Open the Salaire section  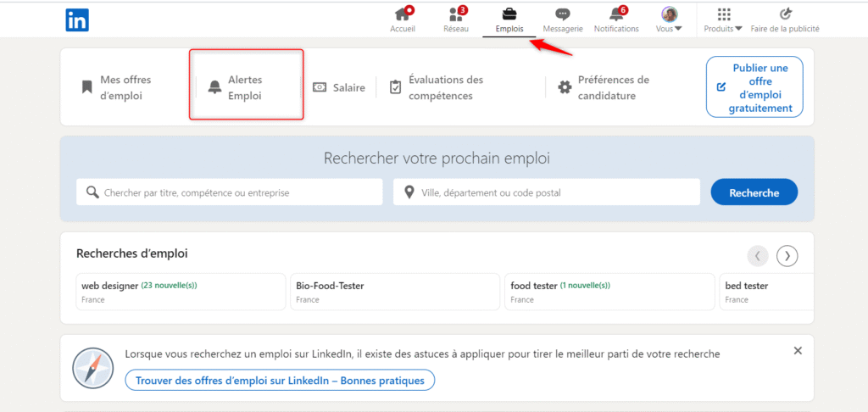pos(339,87)
